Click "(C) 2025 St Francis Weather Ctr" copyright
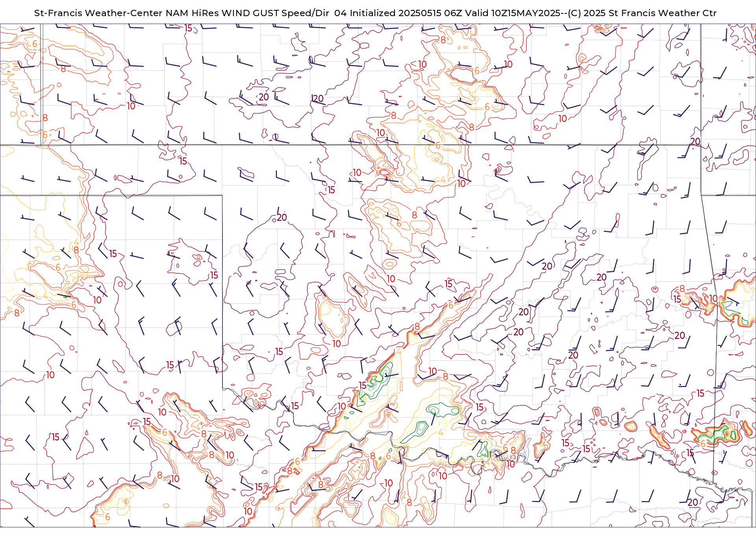 tap(642, 13)
